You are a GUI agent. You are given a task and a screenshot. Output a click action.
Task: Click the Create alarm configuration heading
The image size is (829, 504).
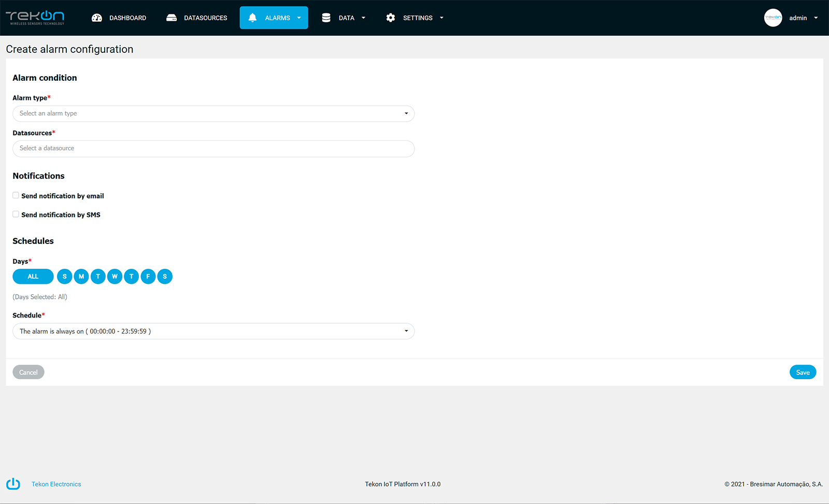click(x=69, y=49)
